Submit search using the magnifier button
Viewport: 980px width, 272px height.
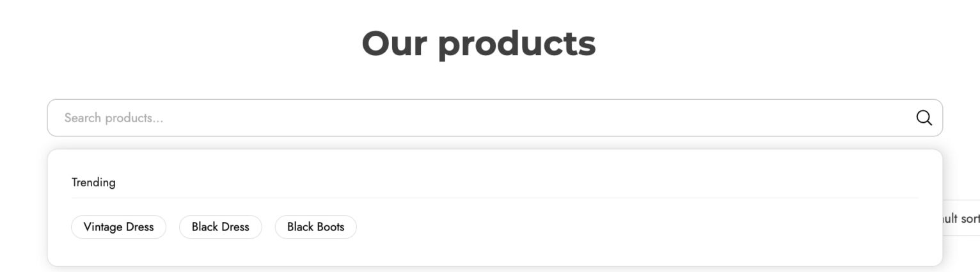point(924,118)
